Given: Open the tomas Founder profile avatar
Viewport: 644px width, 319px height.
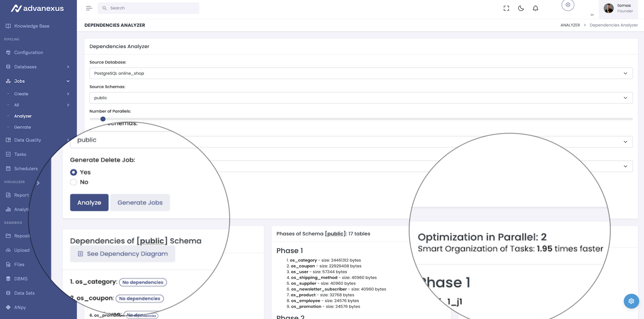Looking at the screenshot, I should click(609, 8).
